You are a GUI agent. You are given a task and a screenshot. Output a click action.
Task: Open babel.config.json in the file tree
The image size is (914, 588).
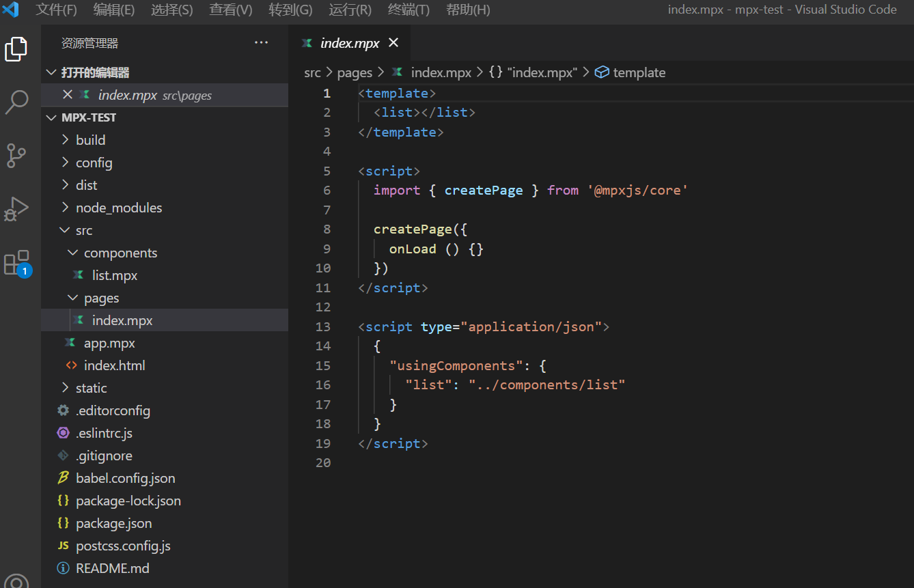[x=126, y=478]
